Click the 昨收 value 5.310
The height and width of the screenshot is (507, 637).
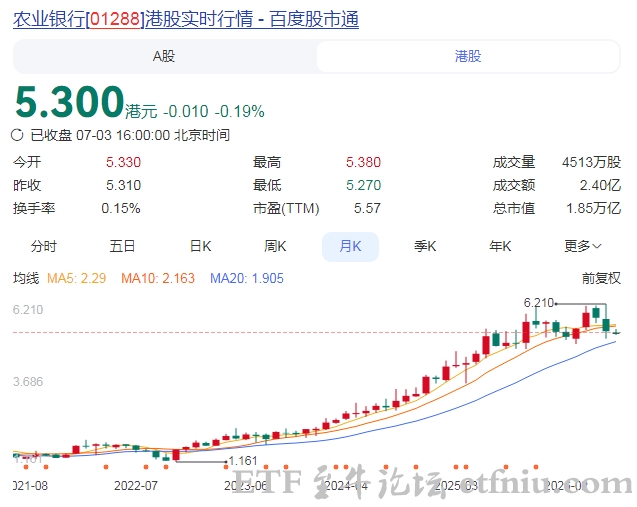coord(123,185)
